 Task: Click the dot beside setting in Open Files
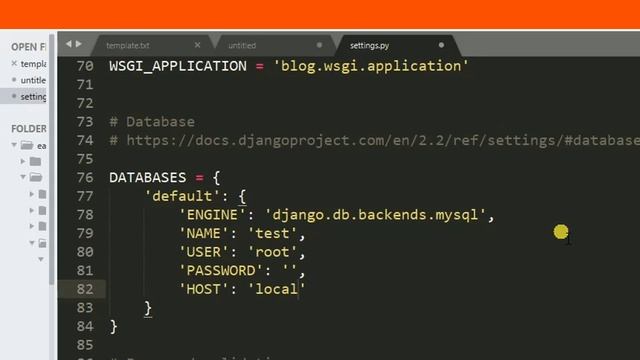click(14, 96)
